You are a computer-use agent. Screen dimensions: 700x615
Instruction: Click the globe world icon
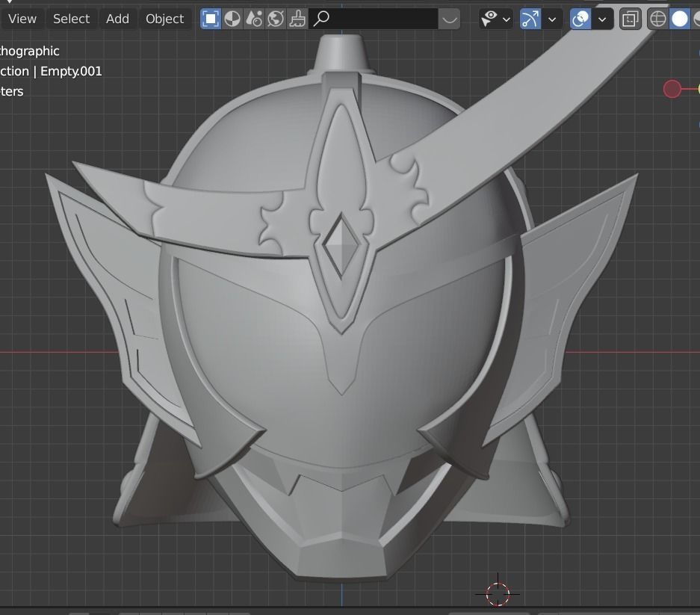pyautogui.click(x=276, y=19)
